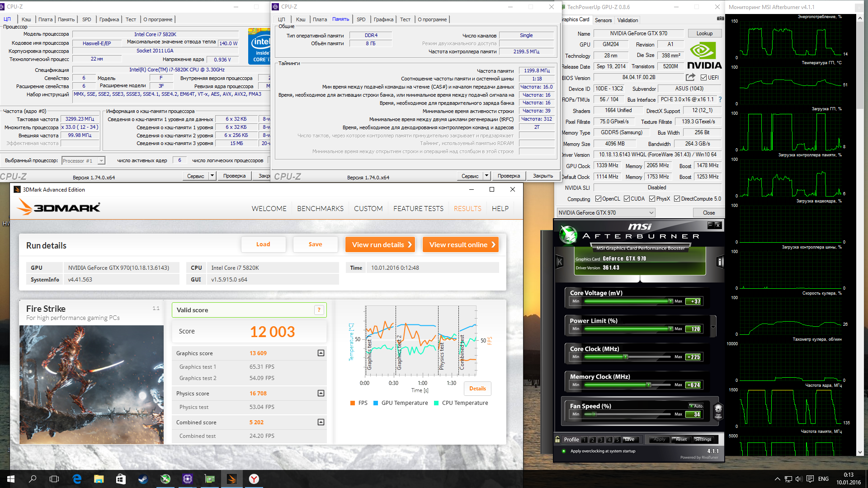Click Bus Interface question mark icon
The image size is (868, 488).
point(720,99)
